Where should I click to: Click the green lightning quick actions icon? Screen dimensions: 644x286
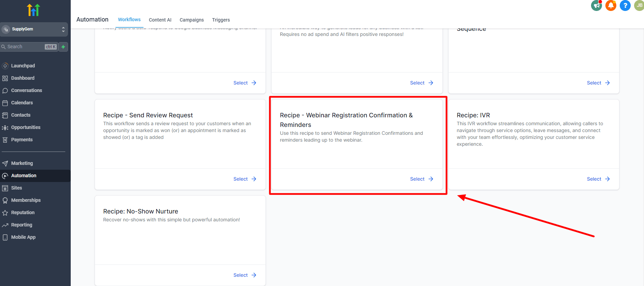click(63, 47)
